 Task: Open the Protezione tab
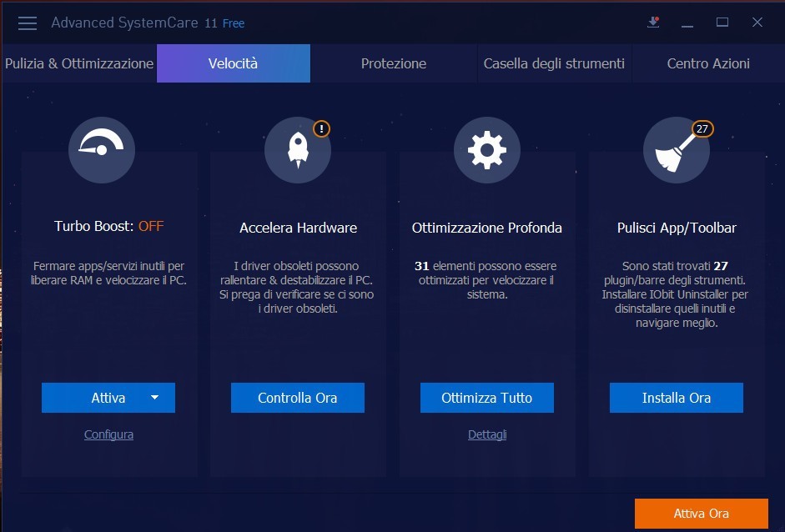(x=393, y=63)
